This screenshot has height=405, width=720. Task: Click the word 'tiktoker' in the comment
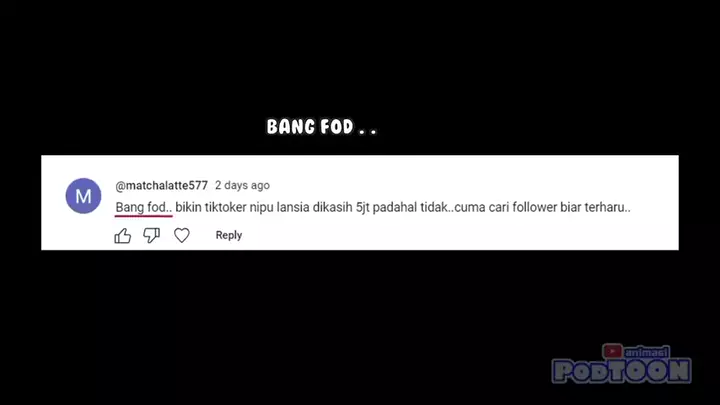225,208
